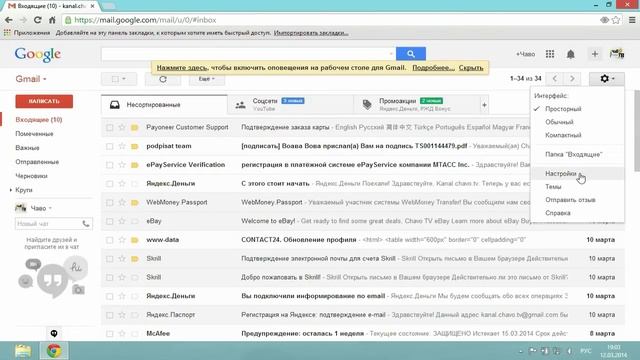Click the +Чаво profile link

[x=525, y=54]
